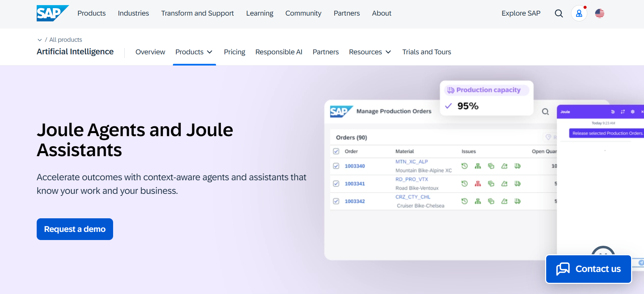Toggle the select-all Order checkbox in header
Viewport: 644px width, 294px height.
pos(336,151)
